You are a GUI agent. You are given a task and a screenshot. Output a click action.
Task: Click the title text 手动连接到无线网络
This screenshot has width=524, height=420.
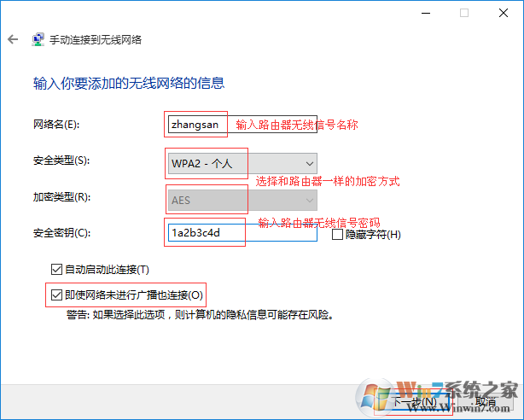pos(96,40)
